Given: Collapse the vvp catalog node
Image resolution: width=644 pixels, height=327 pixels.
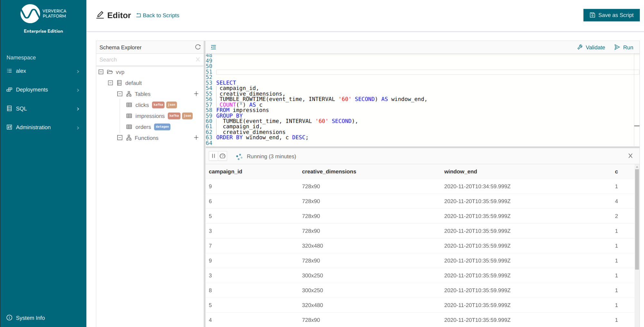Looking at the screenshot, I should [101, 72].
